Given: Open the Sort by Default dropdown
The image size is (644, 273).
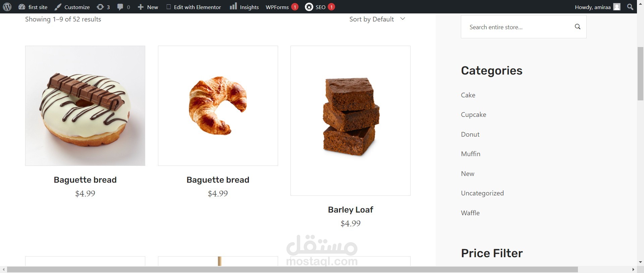Looking at the screenshot, I should click(x=377, y=19).
